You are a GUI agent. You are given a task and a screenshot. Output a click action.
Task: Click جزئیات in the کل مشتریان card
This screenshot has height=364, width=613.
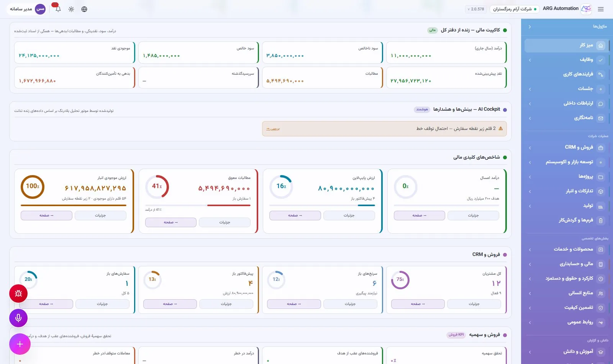click(474, 304)
